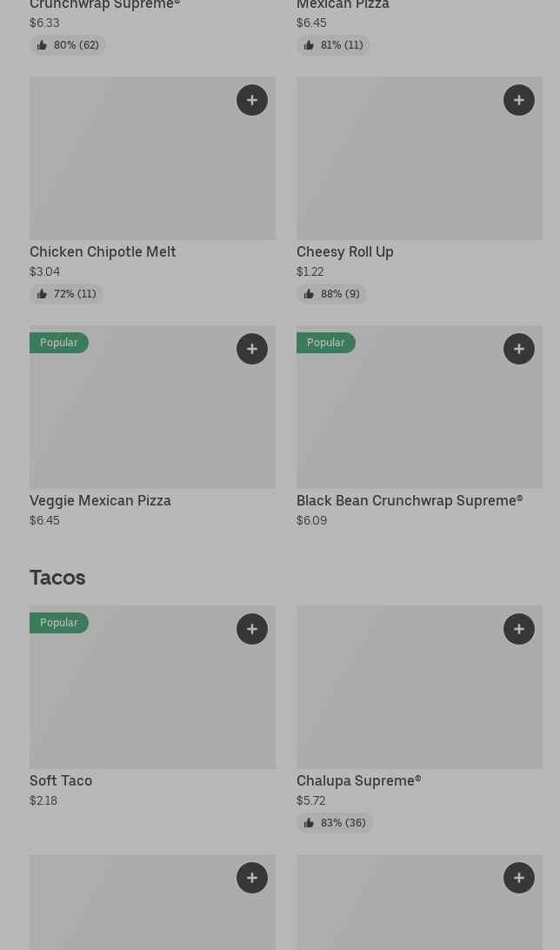Click the Chalupa Supreme image thumbnail
This screenshot has width=560, height=950.
point(419,696)
